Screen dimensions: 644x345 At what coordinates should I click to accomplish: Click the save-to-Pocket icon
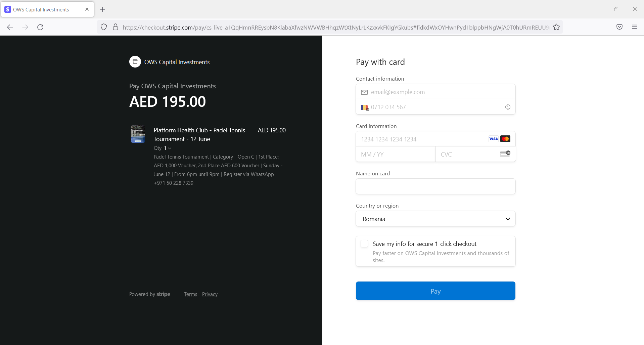point(619,27)
